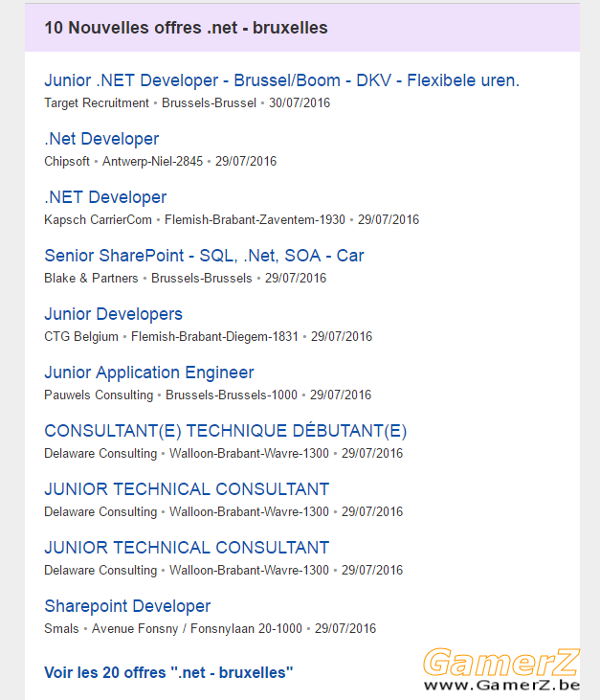This screenshot has height=700, width=600.
Task: Click the GamerZ logo watermark
Action: (501, 662)
